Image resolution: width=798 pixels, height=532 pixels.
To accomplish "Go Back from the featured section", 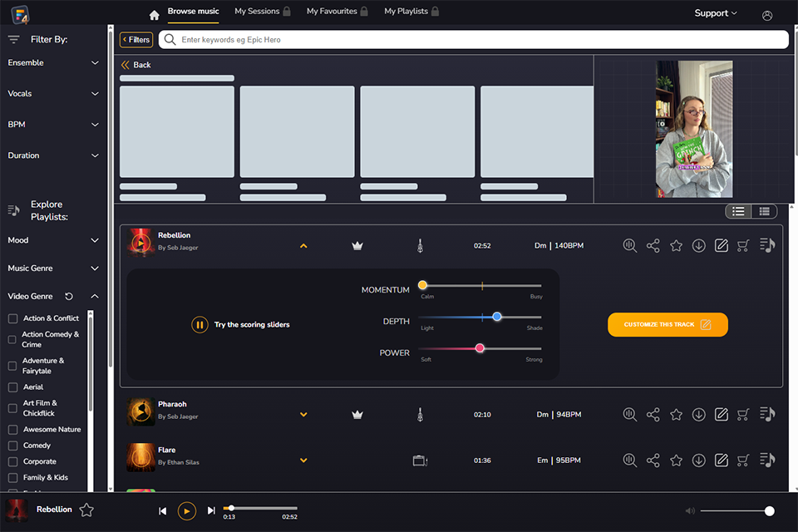I will tap(135, 65).
